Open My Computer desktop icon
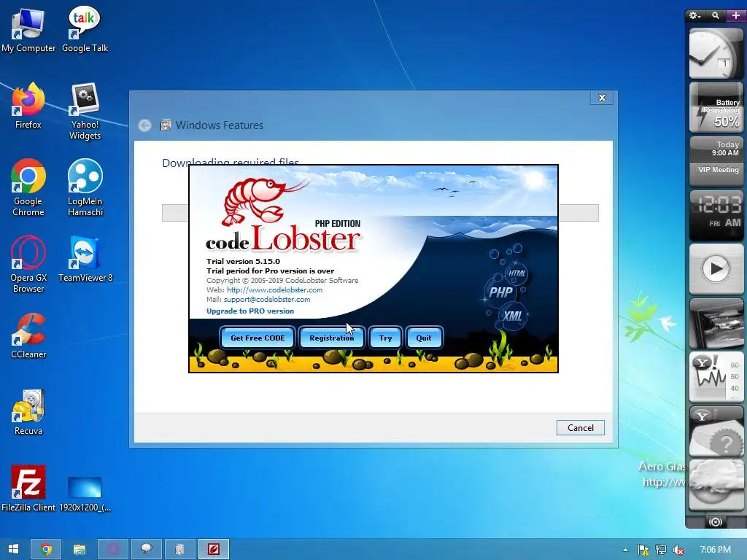The width and height of the screenshot is (747, 560). point(28,31)
